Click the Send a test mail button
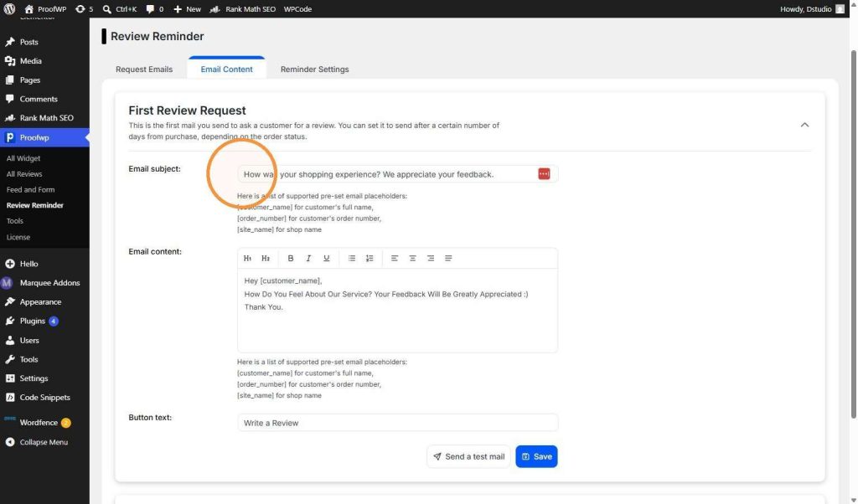 (468, 456)
